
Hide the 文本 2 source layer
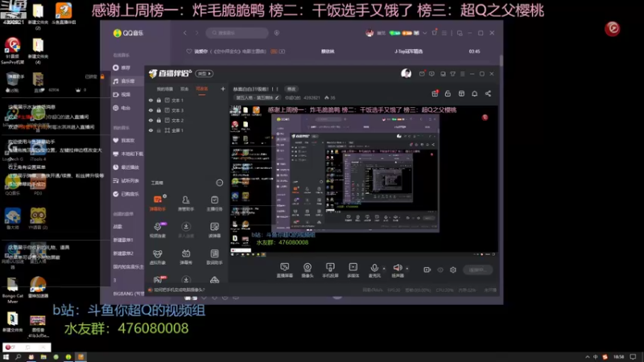(151, 120)
